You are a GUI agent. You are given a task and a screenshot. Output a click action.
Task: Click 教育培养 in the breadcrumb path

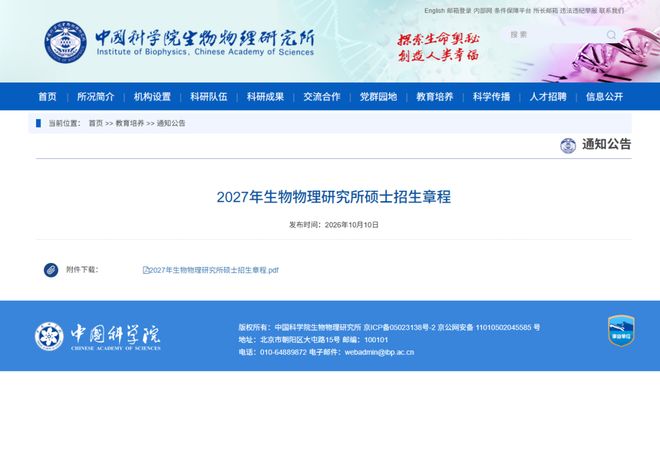(130, 123)
